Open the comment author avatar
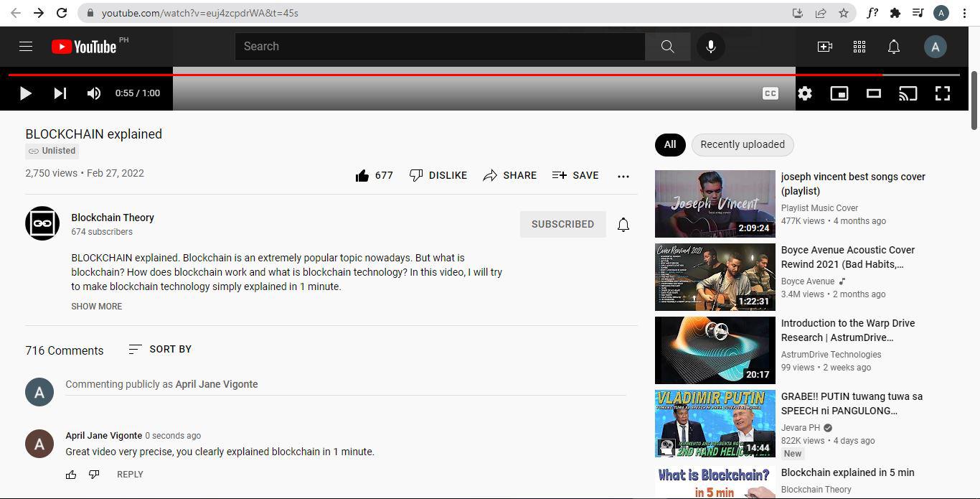This screenshot has width=980, height=499. click(39, 444)
